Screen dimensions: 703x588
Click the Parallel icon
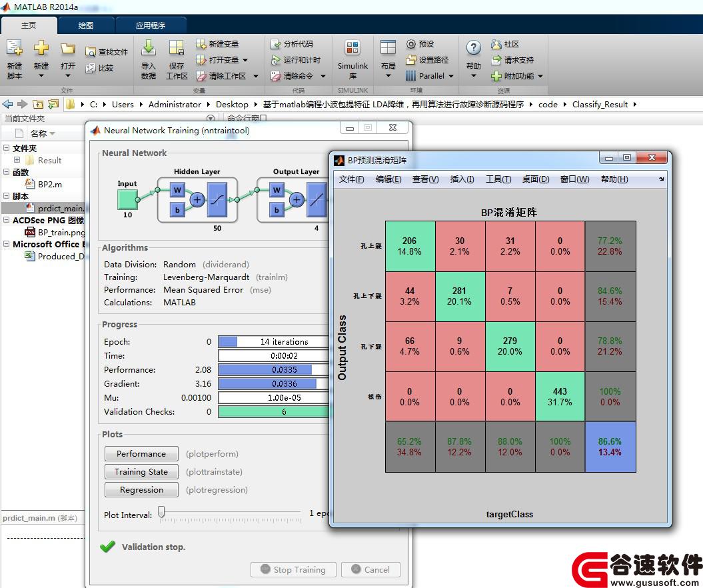coord(410,76)
